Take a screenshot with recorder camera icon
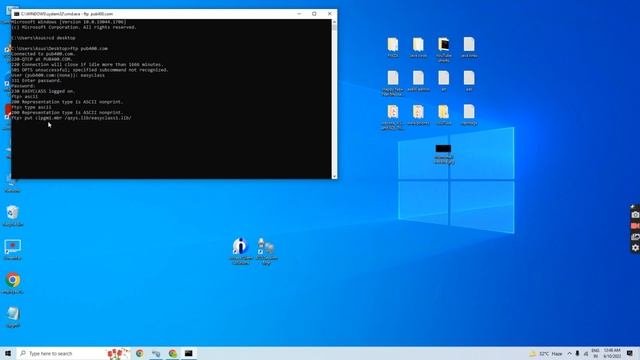 coord(635,215)
